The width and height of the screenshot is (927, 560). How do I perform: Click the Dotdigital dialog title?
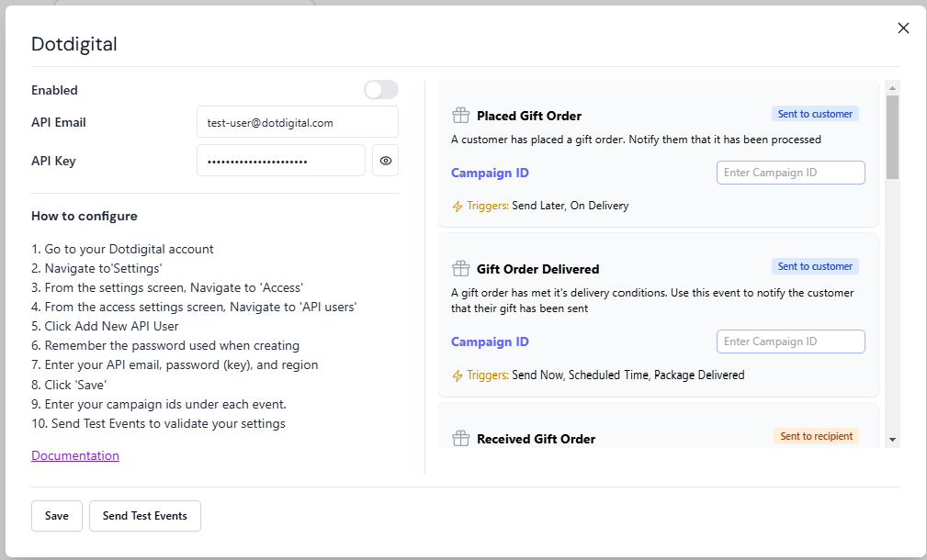click(x=73, y=44)
